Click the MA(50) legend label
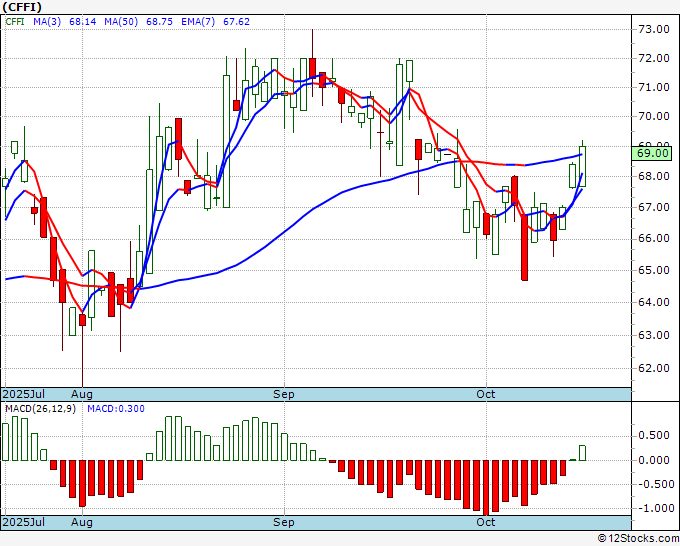The width and height of the screenshot is (680, 546). coord(121,22)
